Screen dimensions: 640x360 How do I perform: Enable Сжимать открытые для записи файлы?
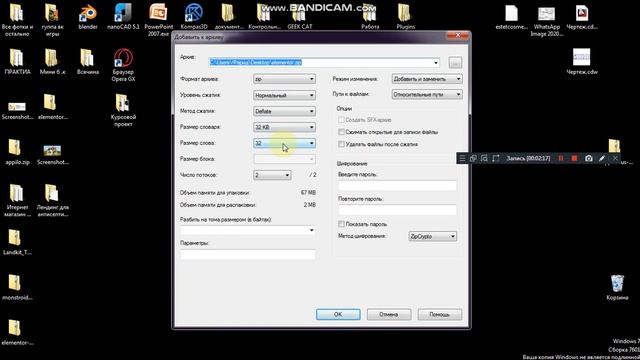click(x=341, y=132)
